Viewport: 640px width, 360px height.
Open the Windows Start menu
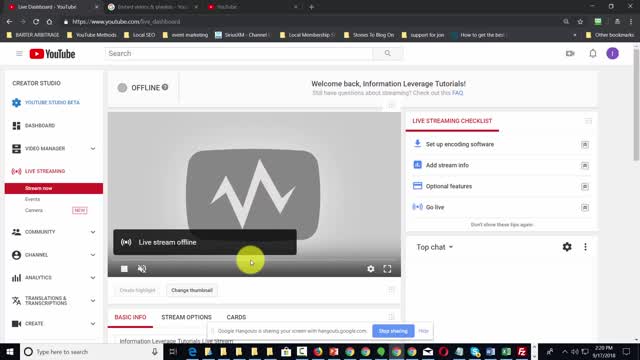pyautogui.click(x=10, y=352)
